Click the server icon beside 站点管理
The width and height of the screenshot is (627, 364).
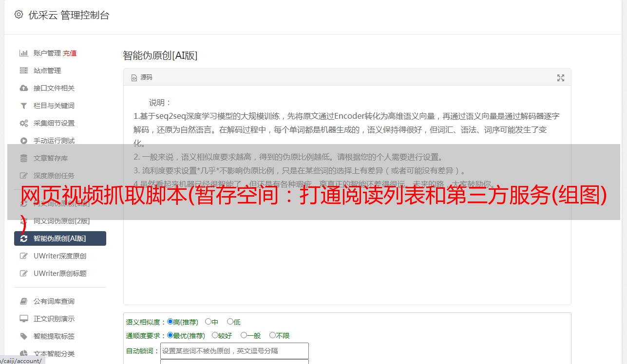(x=23, y=71)
